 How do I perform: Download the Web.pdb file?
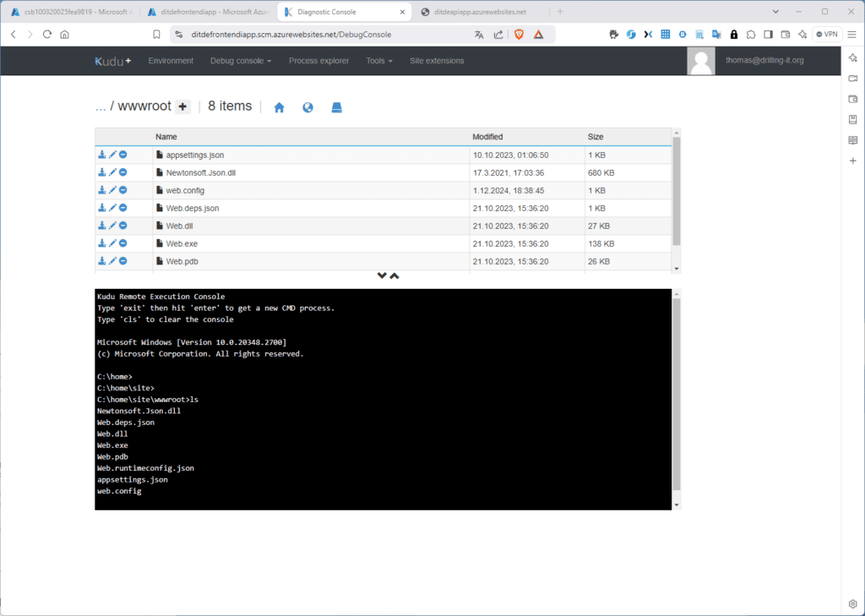coord(102,260)
